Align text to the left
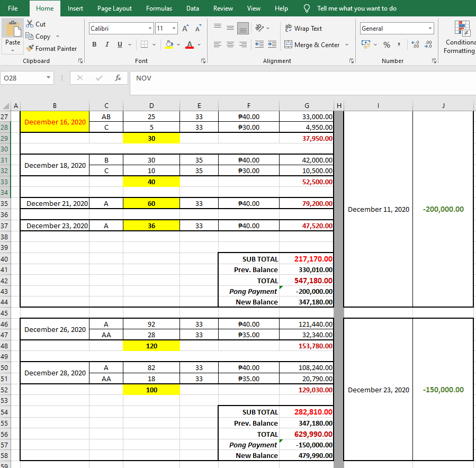 point(218,44)
